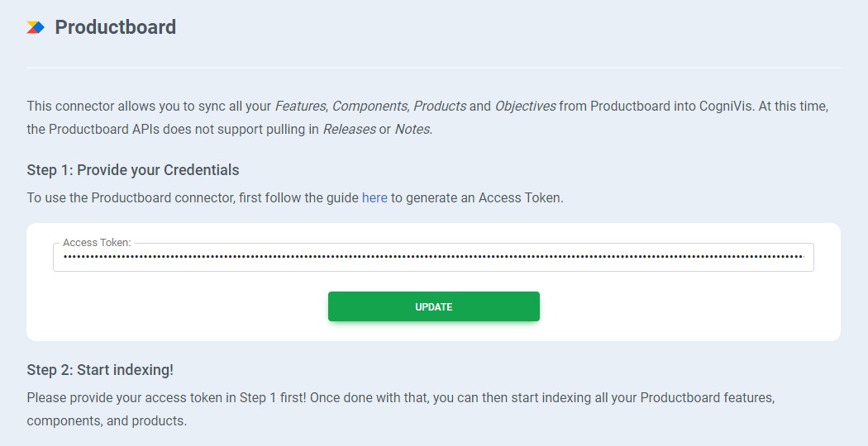
Task: Click the "Step 1: Provide your Credentials" heading
Action: (133, 170)
